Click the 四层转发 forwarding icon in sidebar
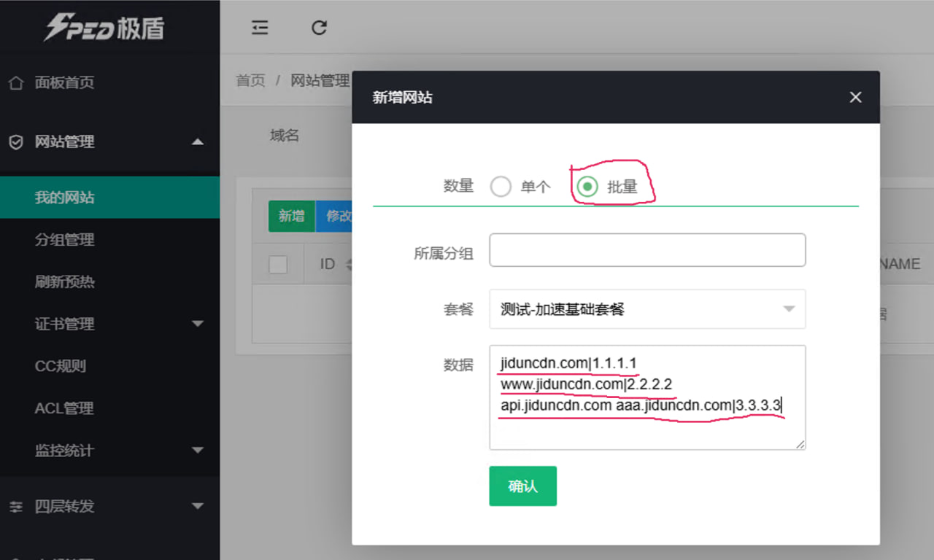934x560 pixels. pos(16,506)
